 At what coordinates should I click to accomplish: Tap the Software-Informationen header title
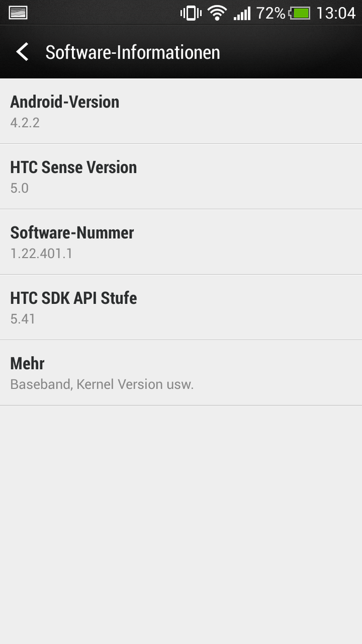(132, 52)
